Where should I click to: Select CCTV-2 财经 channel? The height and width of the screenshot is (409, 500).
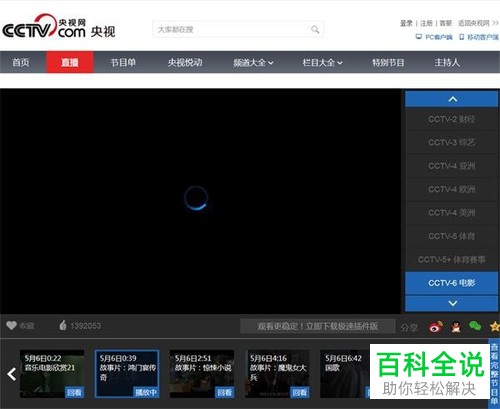452,119
